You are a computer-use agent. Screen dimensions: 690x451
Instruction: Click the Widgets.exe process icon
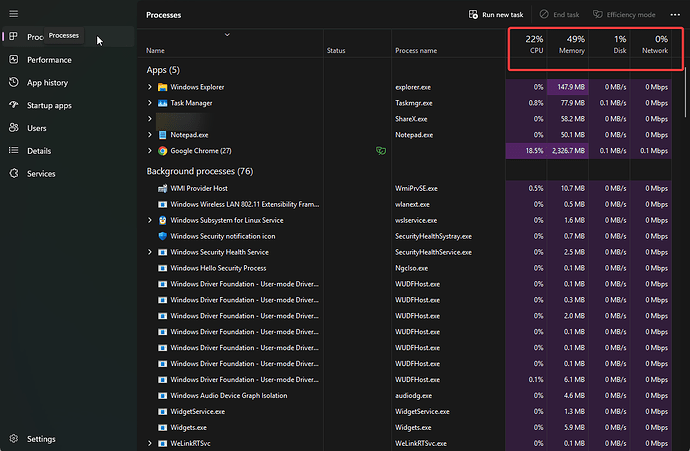pos(162,427)
